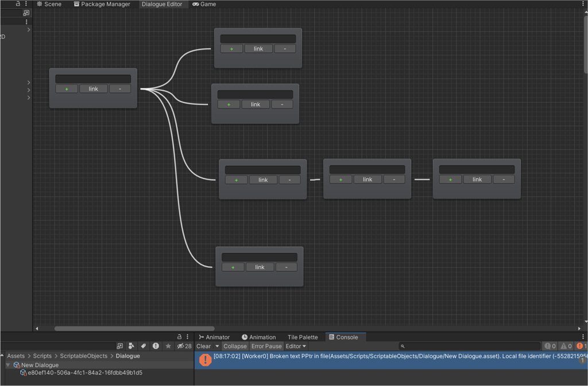This screenshot has width=588, height=386.
Task: Toggle error messages filter in Console
Action: coord(581,346)
